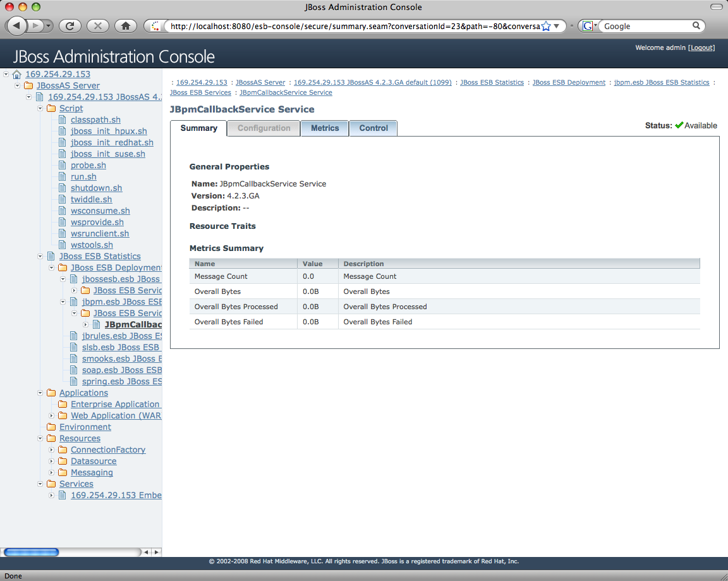The height and width of the screenshot is (581, 728).
Task: Expand the Datasource node
Action: (52, 461)
